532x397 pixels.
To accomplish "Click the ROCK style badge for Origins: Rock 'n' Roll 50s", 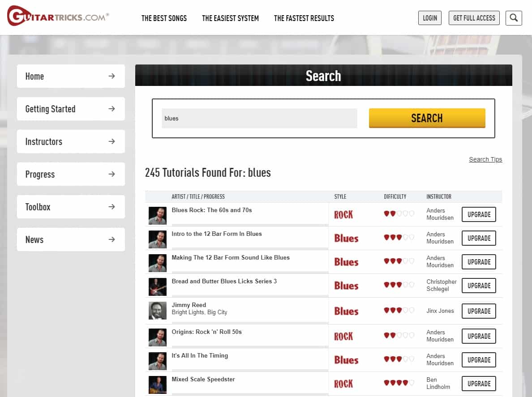I will (x=343, y=336).
